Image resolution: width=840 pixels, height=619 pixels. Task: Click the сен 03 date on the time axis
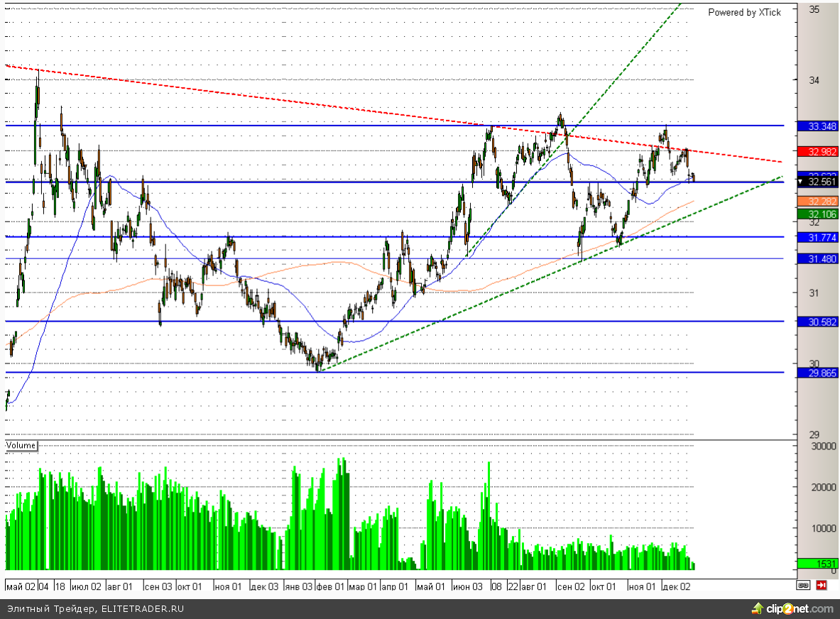pos(158,586)
